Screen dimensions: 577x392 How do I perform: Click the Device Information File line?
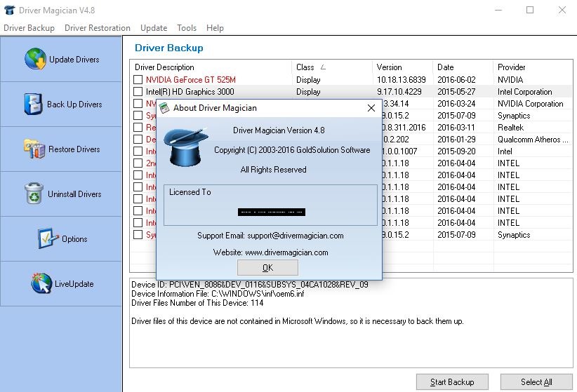click(218, 294)
